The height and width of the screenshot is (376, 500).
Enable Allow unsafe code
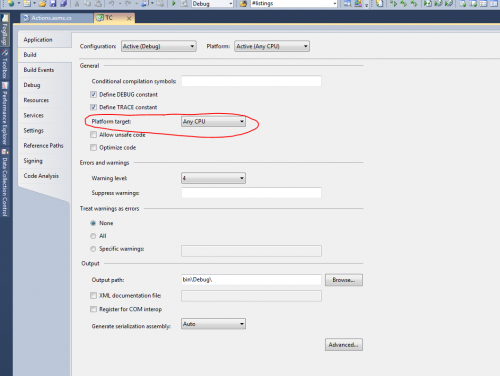coord(93,135)
